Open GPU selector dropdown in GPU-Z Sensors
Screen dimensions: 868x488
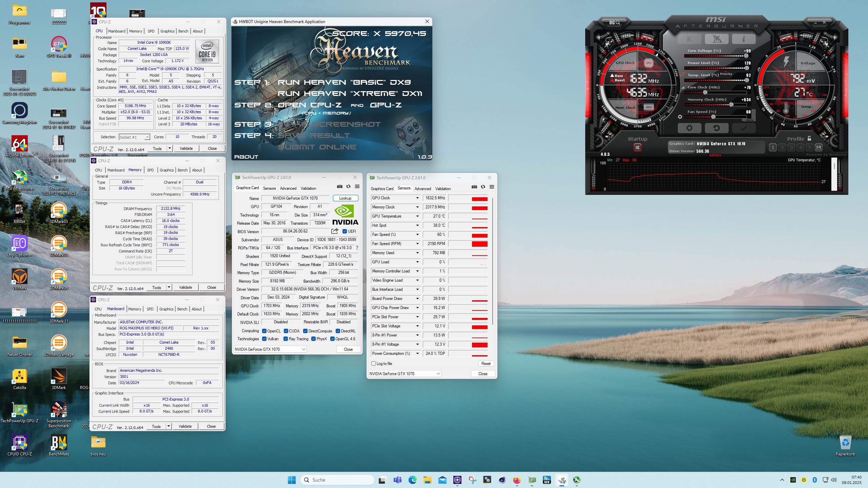click(405, 374)
